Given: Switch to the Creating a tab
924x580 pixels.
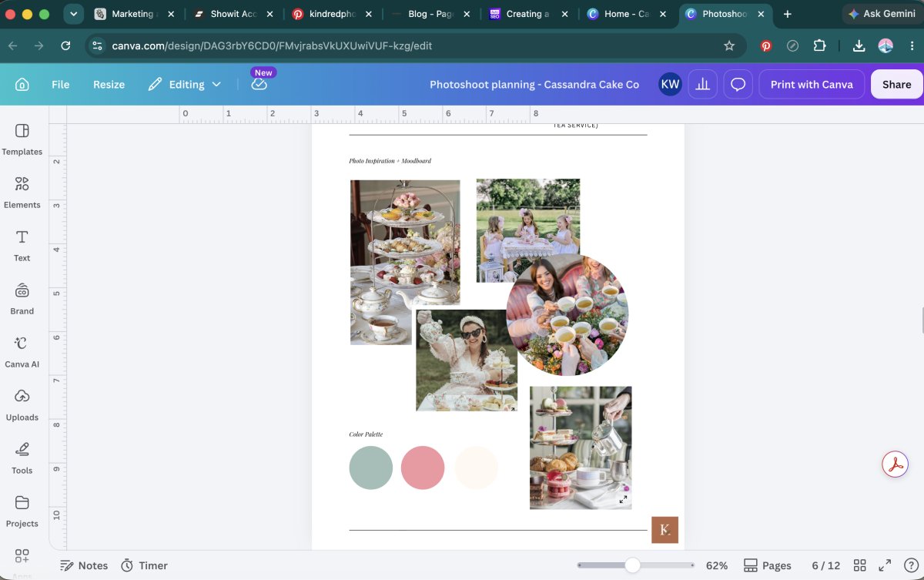Looking at the screenshot, I should tap(527, 14).
